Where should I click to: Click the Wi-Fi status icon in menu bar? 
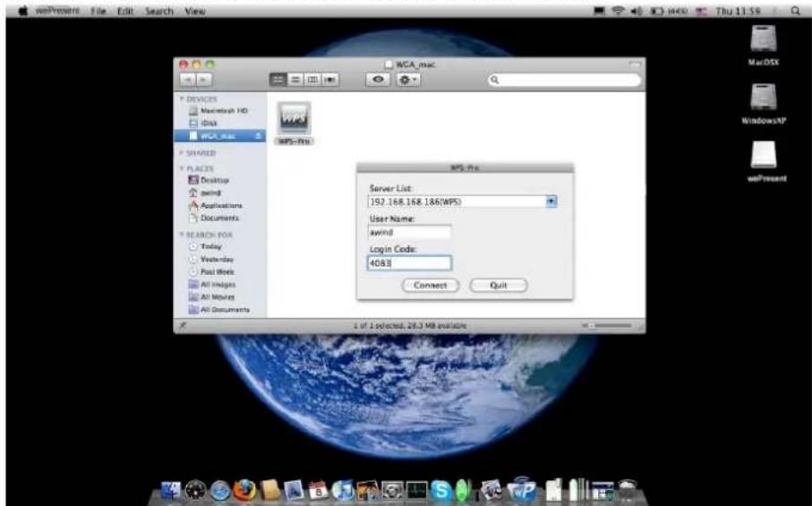coord(618,11)
